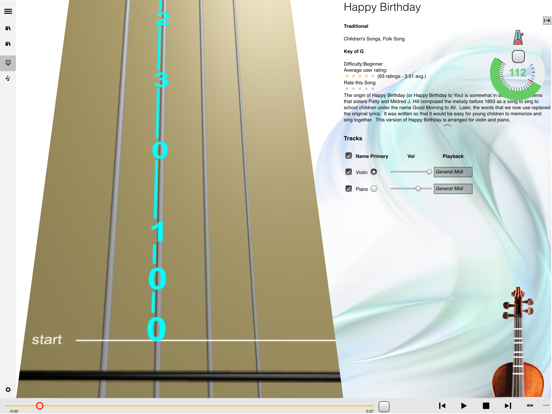552x414 pixels.
Task: Open the upper library books icon
Action: coord(8,28)
